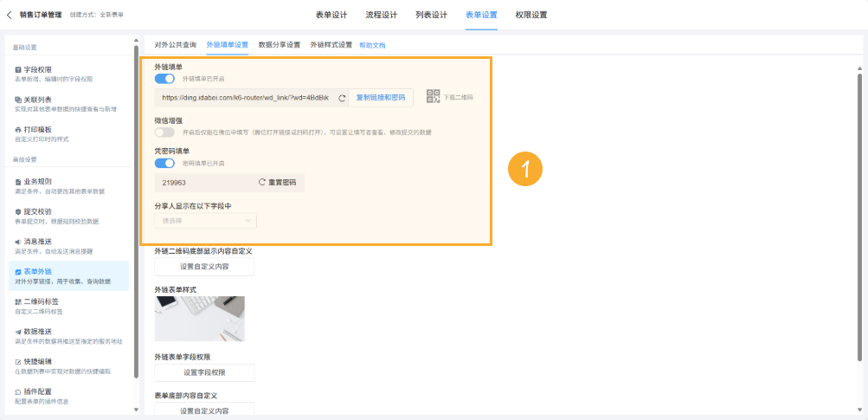Image resolution: width=868 pixels, height=420 pixels.
Task: Click the 消息推送 speaker icon
Action: point(17,242)
